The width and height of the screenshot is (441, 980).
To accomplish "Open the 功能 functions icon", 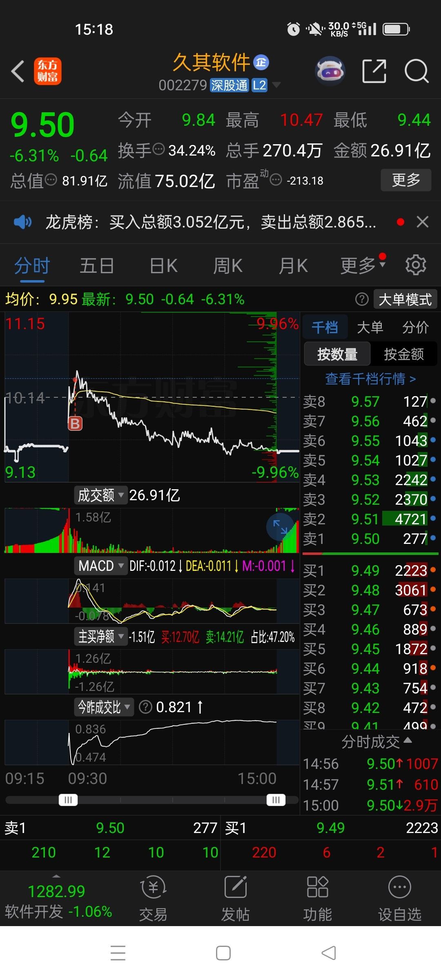I will tap(317, 899).
